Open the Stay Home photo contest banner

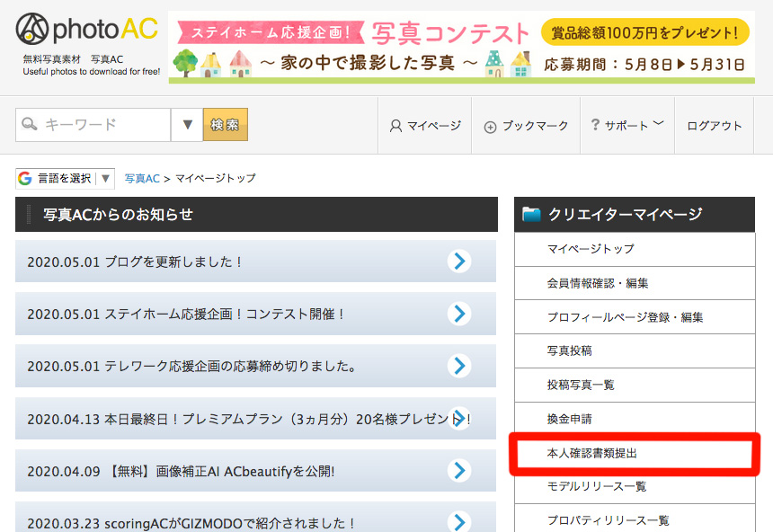[461, 48]
